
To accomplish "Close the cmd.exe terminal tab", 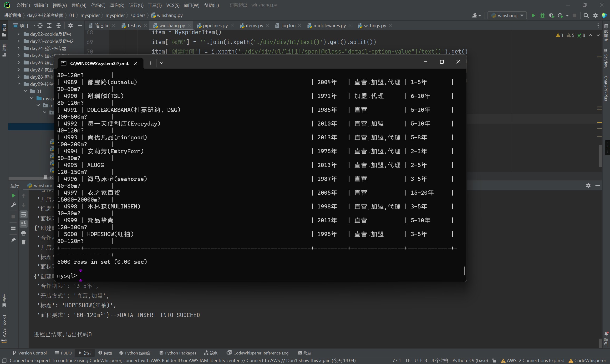I will [x=136, y=63].
